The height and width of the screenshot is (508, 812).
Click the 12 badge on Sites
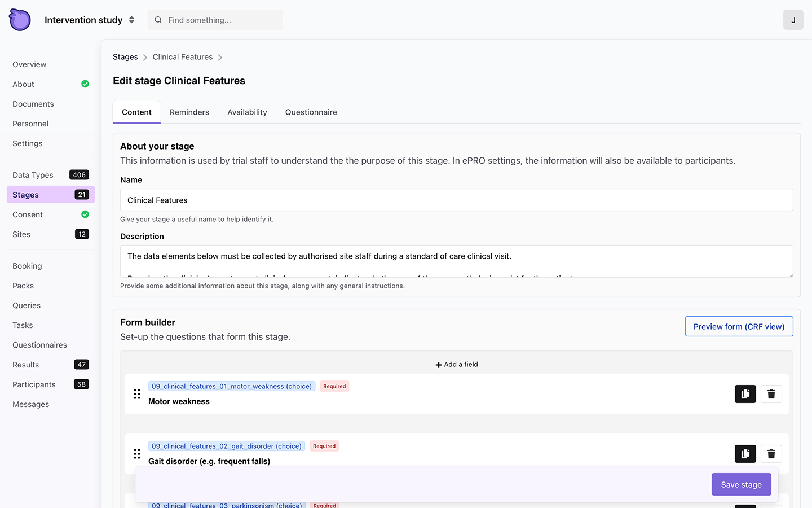[x=82, y=234]
